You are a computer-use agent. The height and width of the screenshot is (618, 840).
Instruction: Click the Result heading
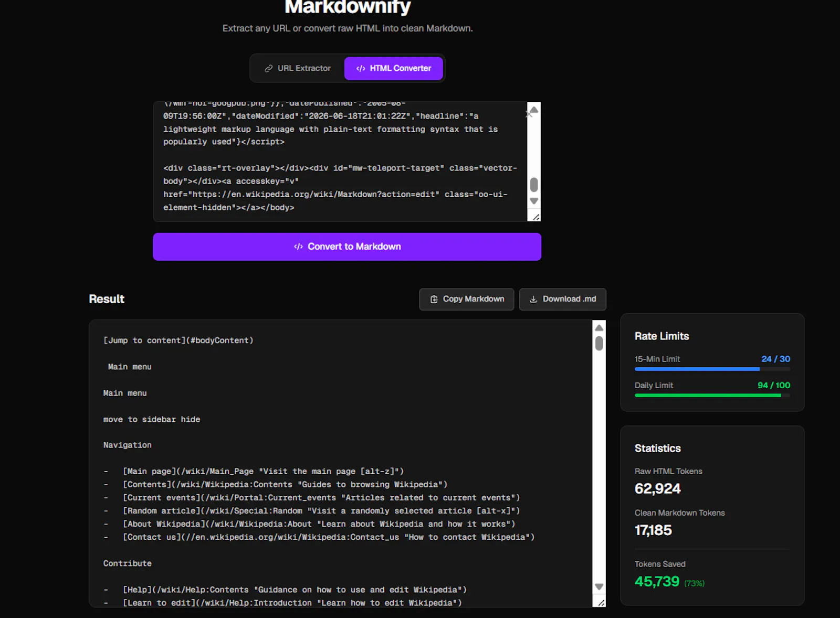point(107,299)
